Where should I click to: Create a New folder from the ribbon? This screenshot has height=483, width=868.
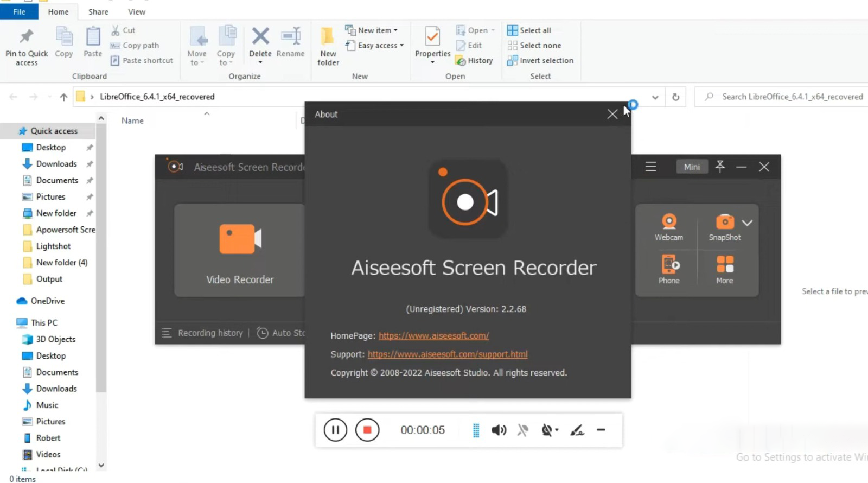328,47
